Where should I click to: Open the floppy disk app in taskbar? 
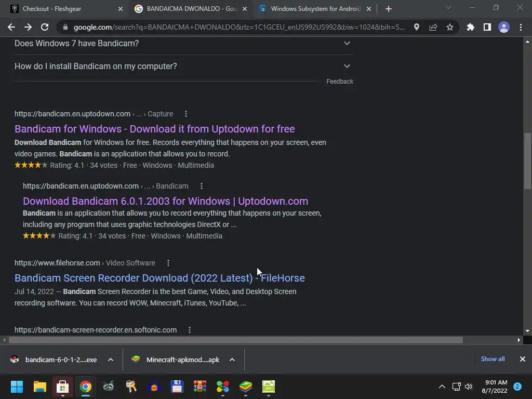(177, 387)
